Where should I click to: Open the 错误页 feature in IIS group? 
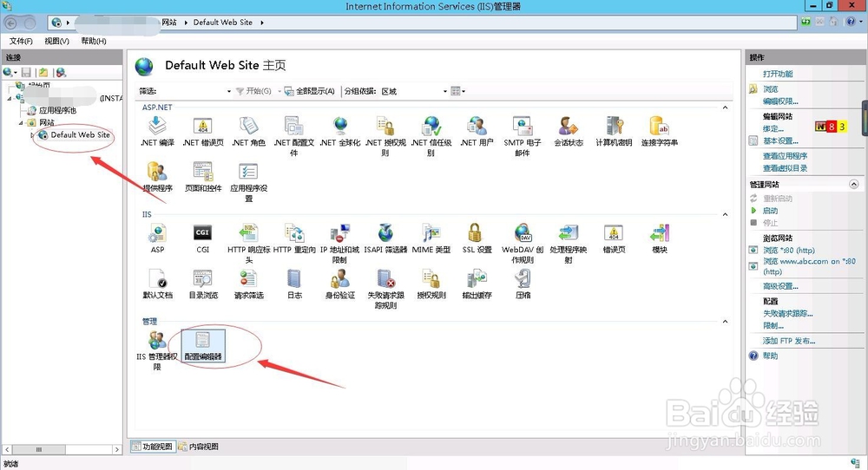pyautogui.click(x=614, y=238)
